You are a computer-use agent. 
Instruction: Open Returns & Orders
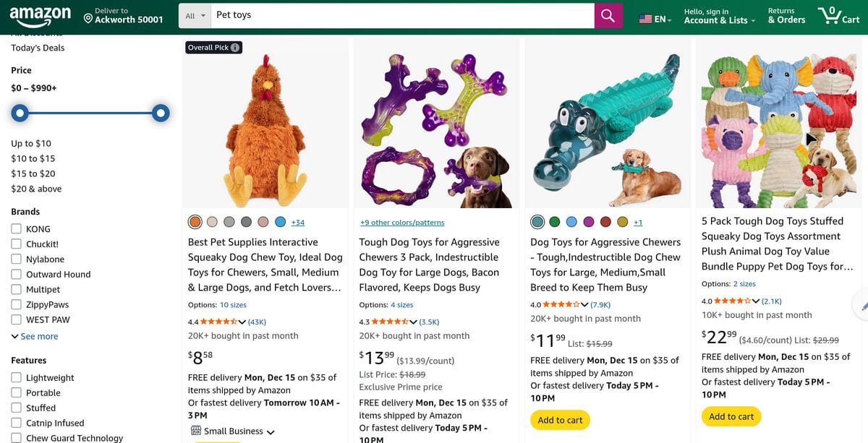click(786, 16)
